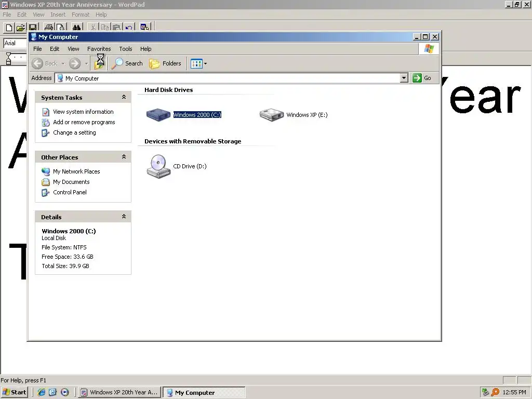Open the Forward history dropdown arrow

click(x=87, y=63)
